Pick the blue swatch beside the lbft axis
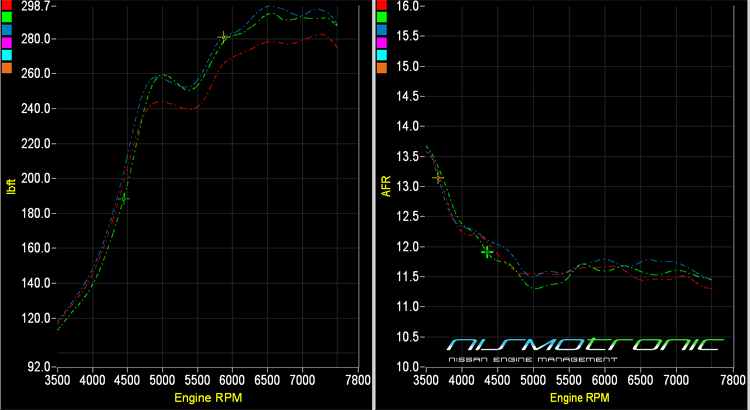 6,31
